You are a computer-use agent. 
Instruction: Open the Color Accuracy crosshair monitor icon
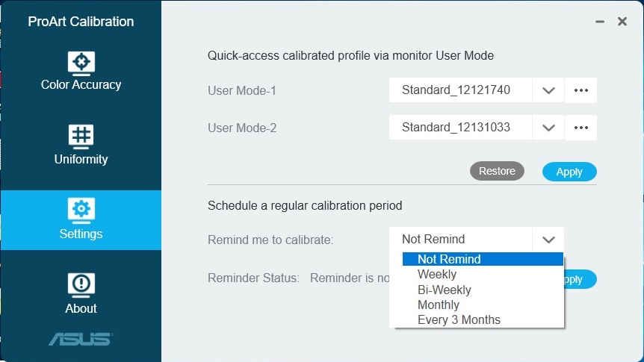81,63
